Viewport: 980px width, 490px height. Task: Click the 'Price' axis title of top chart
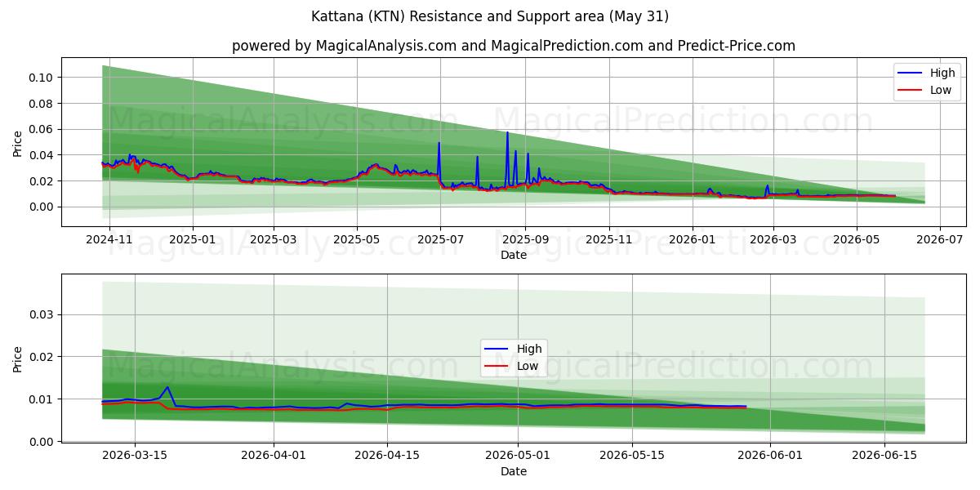pos(18,144)
